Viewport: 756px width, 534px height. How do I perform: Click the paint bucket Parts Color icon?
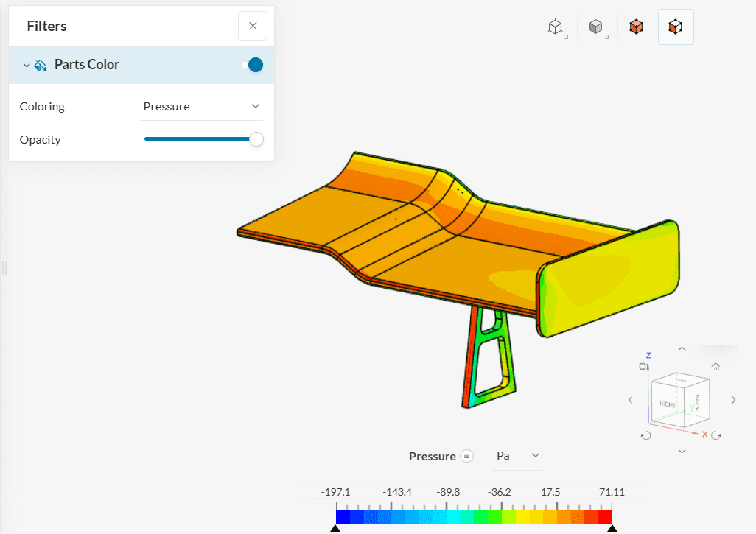(41, 65)
